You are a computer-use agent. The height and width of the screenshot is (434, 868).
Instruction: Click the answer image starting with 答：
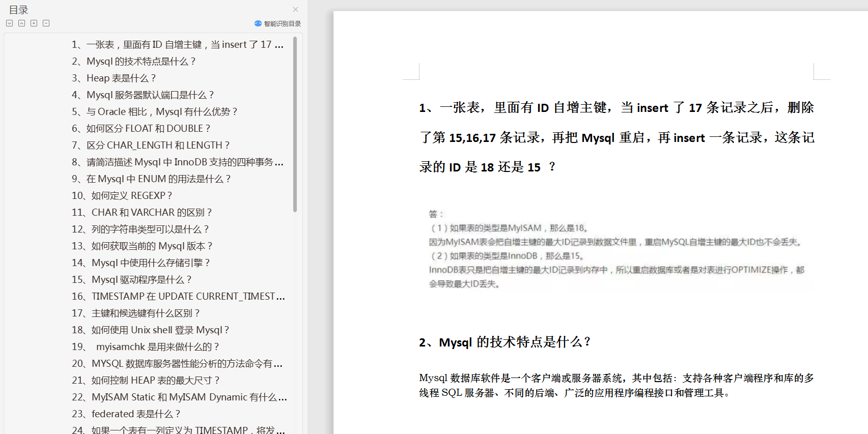[617, 249]
